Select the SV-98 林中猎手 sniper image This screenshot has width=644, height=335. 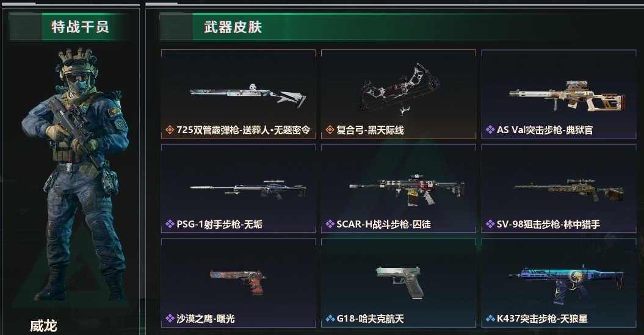pyautogui.click(x=568, y=190)
